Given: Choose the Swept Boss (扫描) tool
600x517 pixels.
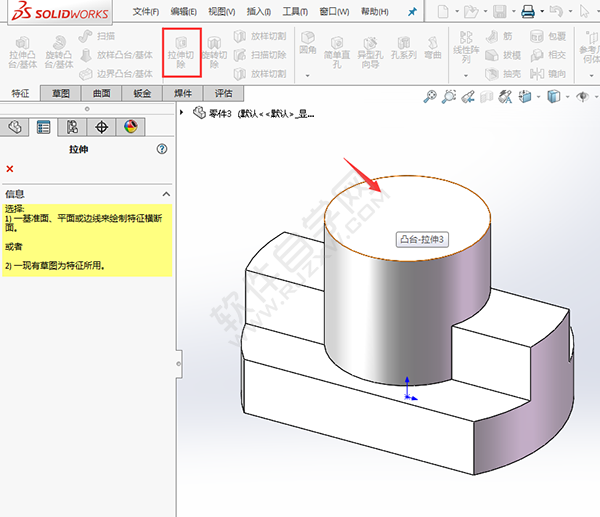Looking at the screenshot, I should (x=97, y=36).
